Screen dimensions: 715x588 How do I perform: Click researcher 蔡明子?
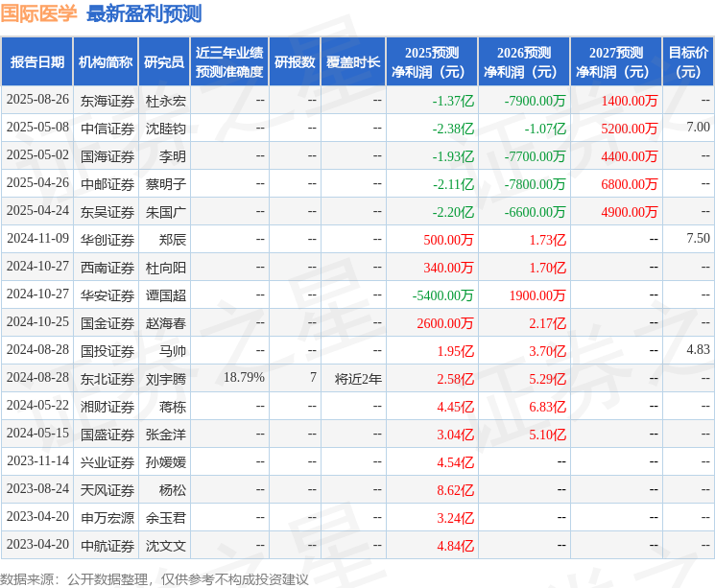coord(165,184)
